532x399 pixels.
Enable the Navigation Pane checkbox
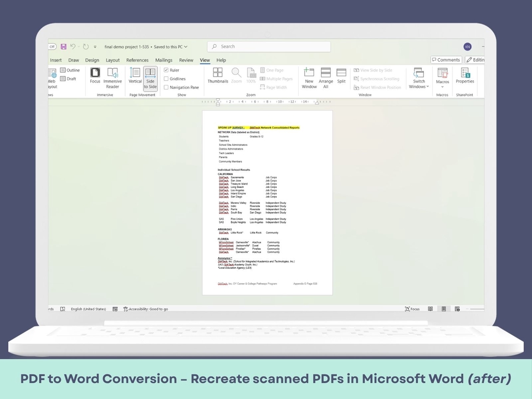tap(166, 87)
